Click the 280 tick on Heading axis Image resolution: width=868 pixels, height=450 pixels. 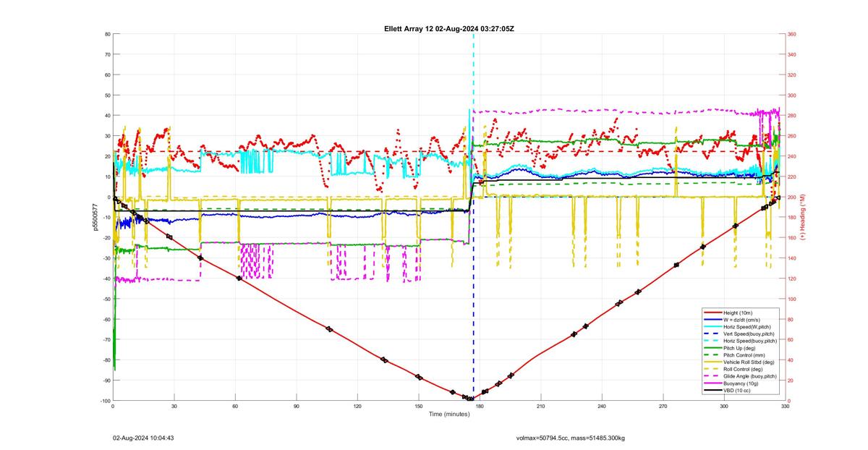coord(791,116)
